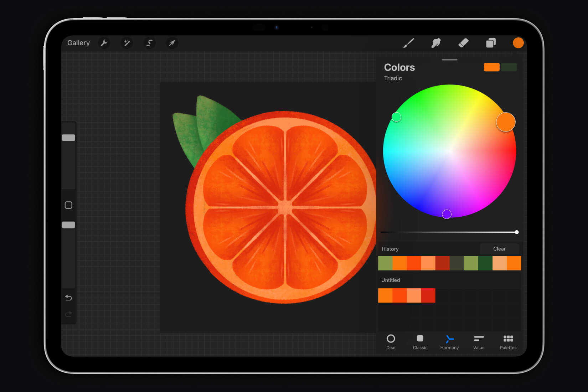Click the Colors panel title

click(399, 67)
